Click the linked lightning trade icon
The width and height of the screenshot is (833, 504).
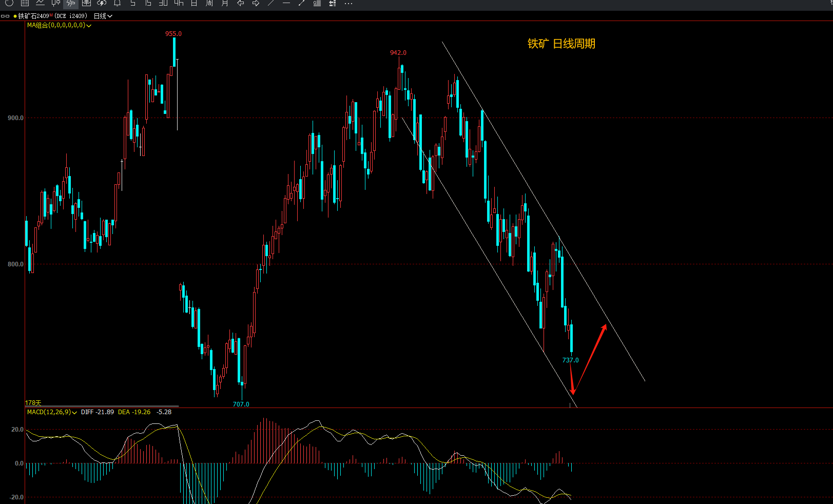tap(102, 3)
